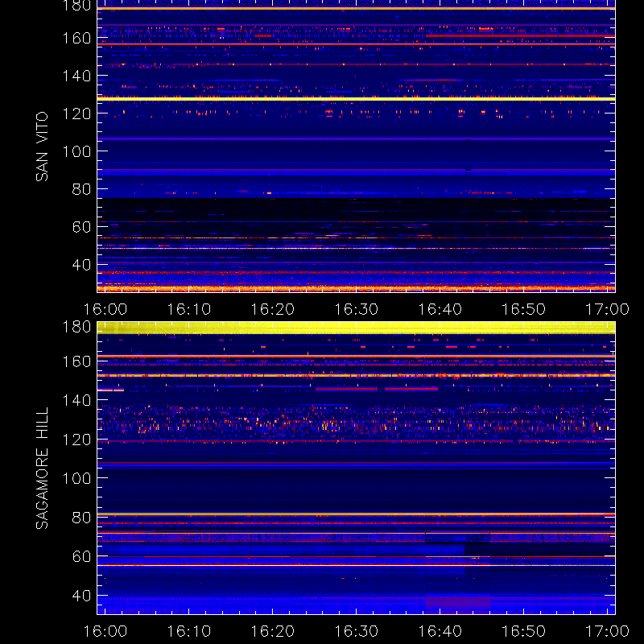Select 16:00 time label under San Vito plot

point(105,309)
